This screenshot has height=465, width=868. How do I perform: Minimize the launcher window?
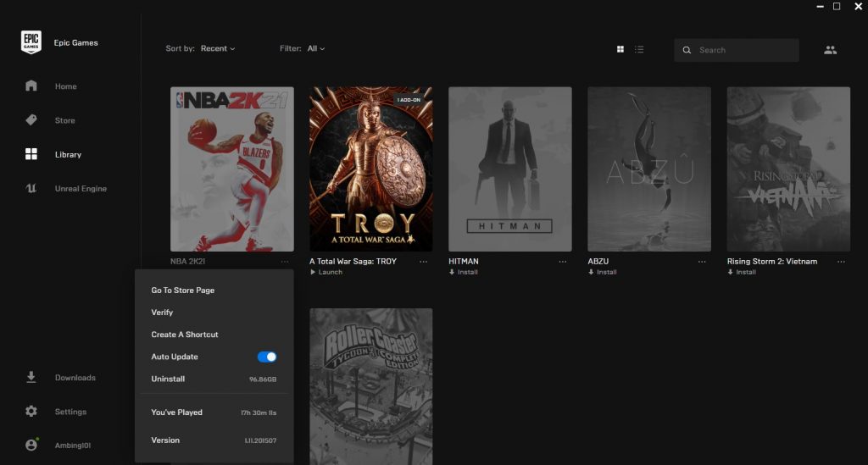(820, 6)
